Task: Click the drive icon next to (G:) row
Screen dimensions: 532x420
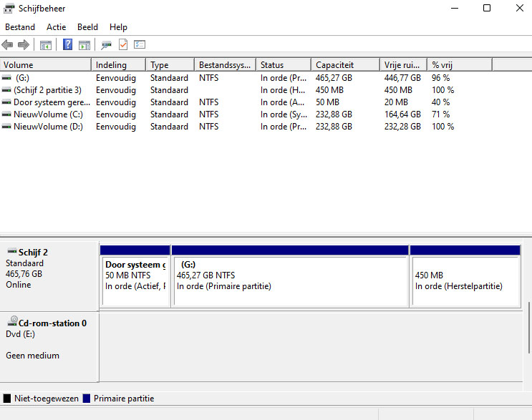Action: click(6, 78)
